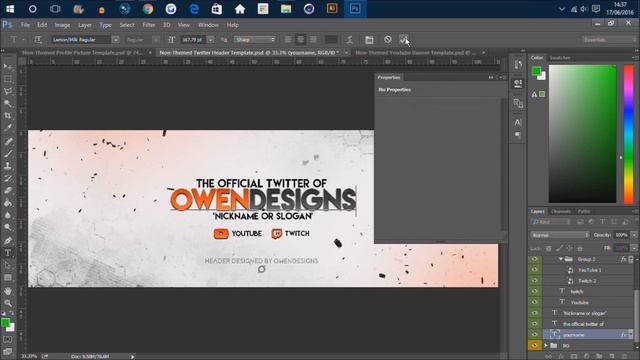Viewport: 640px width, 360px height.
Task: Collapse the Group 2 layer group
Action: pyautogui.click(x=561, y=259)
